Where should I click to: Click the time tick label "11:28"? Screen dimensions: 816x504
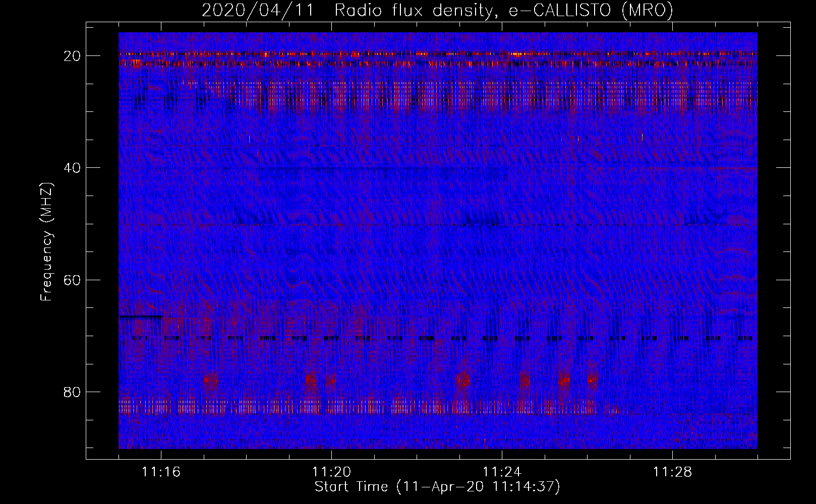[x=673, y=472]
